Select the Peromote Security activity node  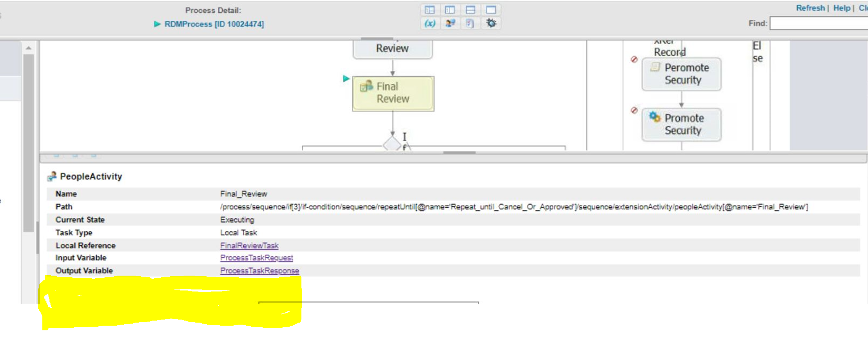click(x=681, y=74)
